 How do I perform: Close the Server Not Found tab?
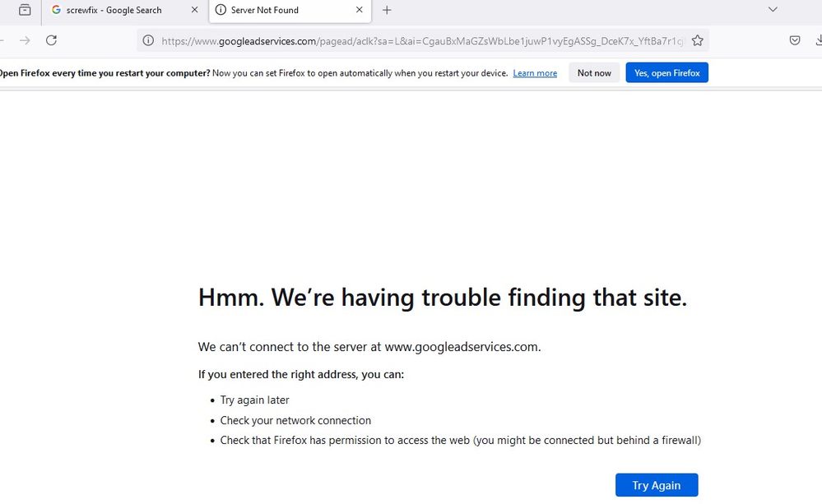point(360,10)
